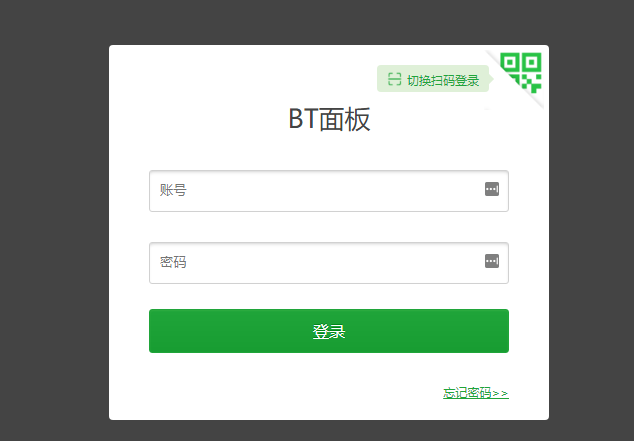The height and width of the screenshot is (441, 634).
Task: Click empty space between 账号 and 密码 fields
Action: tap(329, 227)
